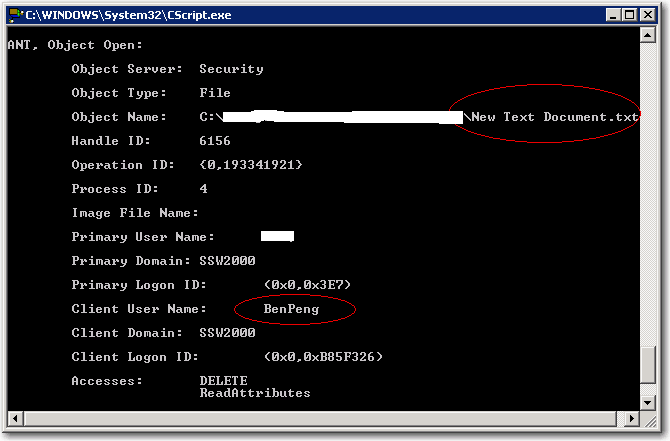Screen dimensions: 670x441
Task: Click the Client Logon ID value (0x0,0xB85F326)
Action: [322, 357]
